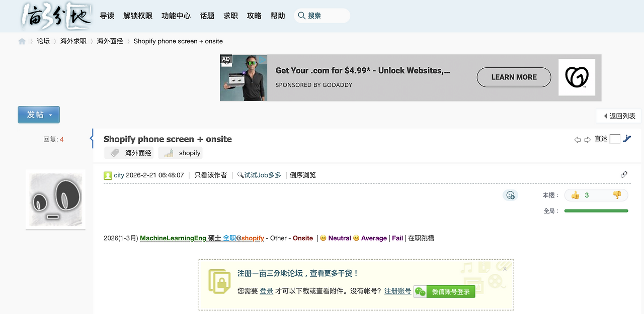Click the thumbs-down icon on 本楼 rating
This screenshot has width=644, height=314.
(x=616, y=195)
